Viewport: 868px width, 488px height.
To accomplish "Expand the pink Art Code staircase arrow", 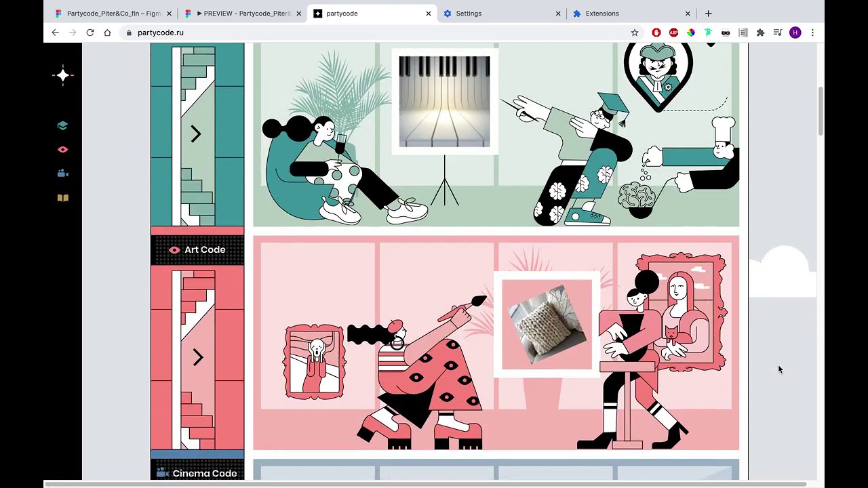I will tap(197, 357).
